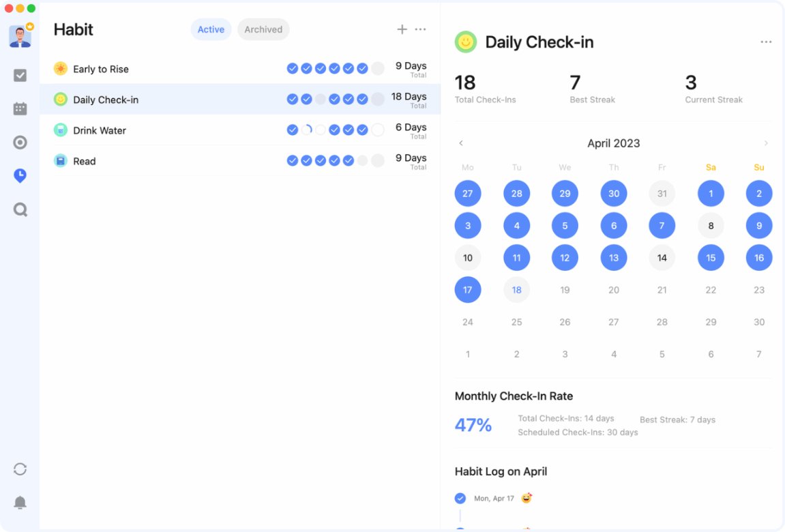
Task: Mark today's Drink Water check-in complete
Action: [378, 130]
